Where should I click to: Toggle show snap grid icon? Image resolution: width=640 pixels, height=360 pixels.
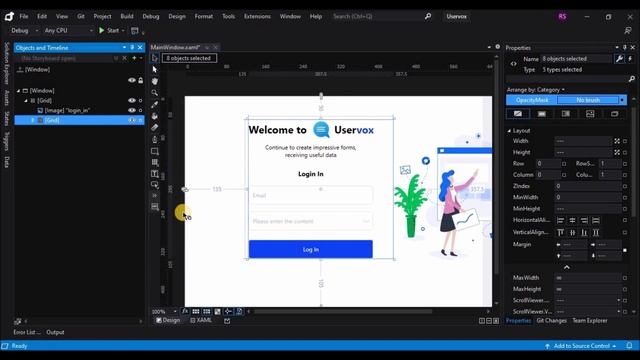(196, 311)
